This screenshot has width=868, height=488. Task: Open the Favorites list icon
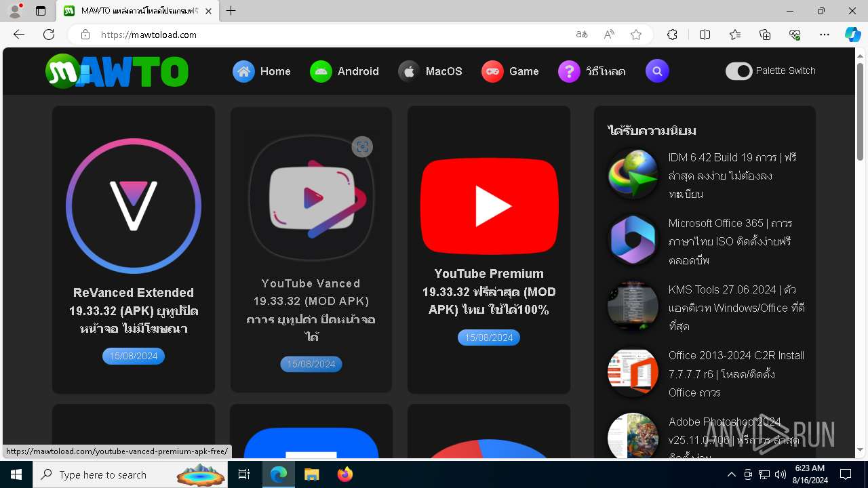click(735, 35)
